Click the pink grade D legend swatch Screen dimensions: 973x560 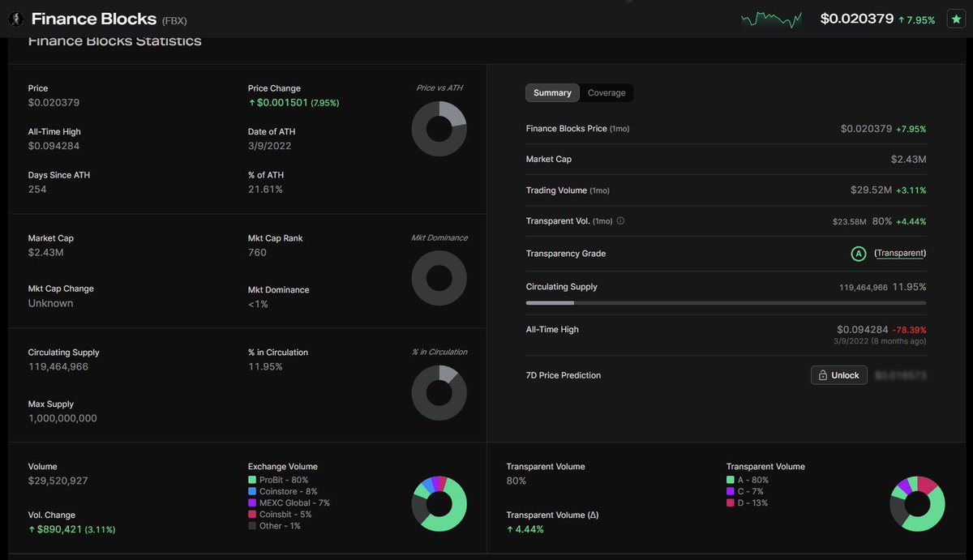pyautogui.click(x=731, y=503)
